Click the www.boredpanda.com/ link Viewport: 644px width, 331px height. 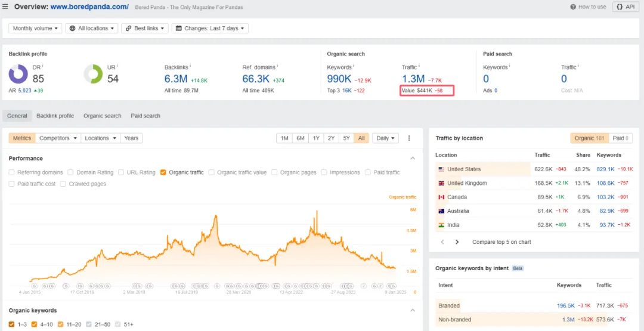[90, 7]
